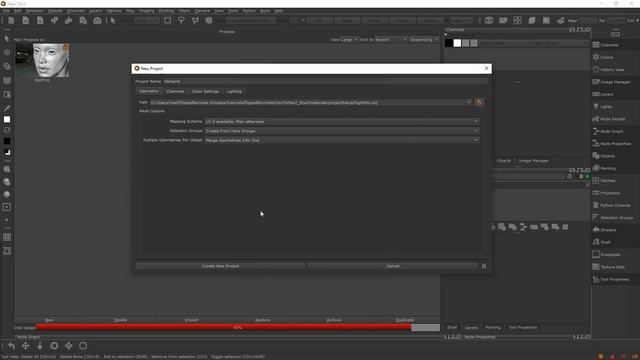
Task: Click the Archive project button
Action: 333,320
